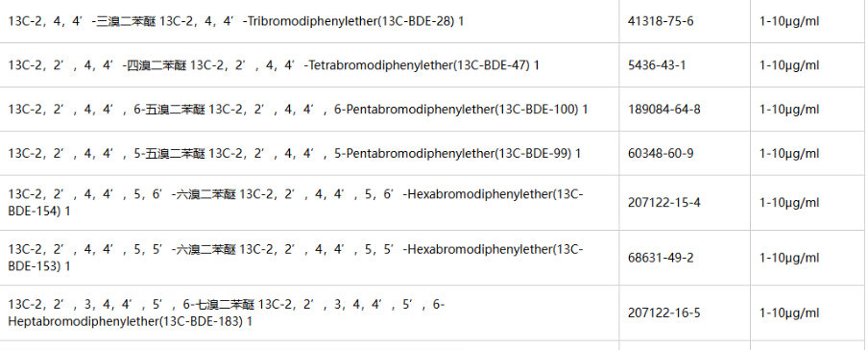Click the 13C-BDE-154 Hexabromodiphenylether entry

point(296,203)
